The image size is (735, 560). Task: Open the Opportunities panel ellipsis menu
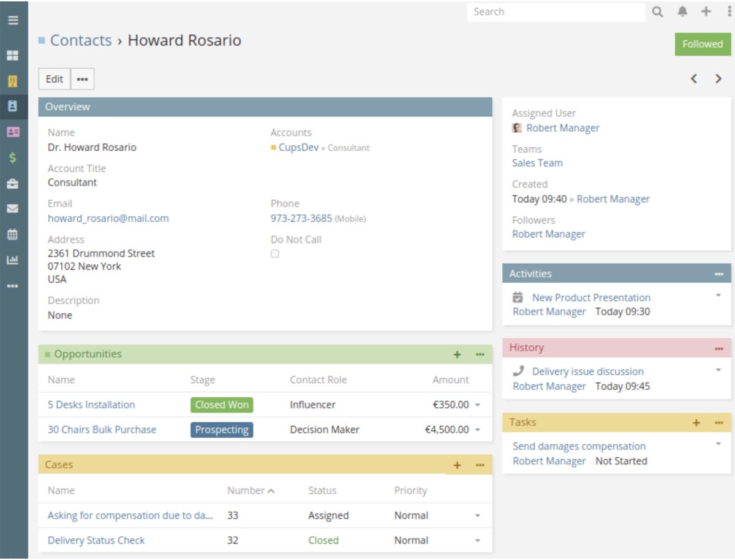click(480, 354)
